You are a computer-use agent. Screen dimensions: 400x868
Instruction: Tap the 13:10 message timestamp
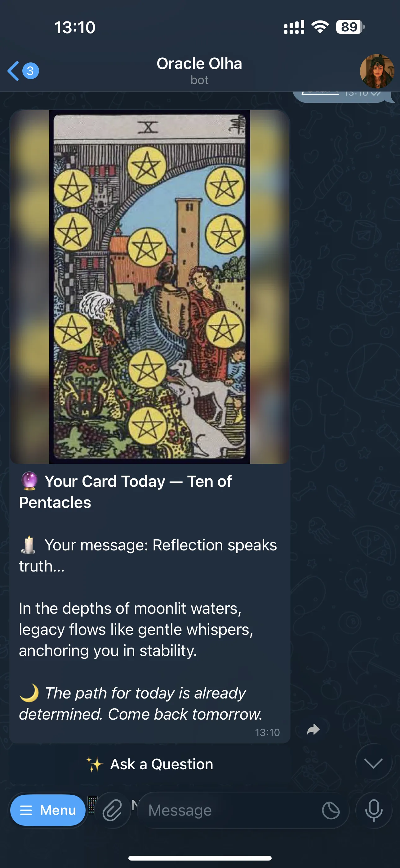click(x=267, y=733)
